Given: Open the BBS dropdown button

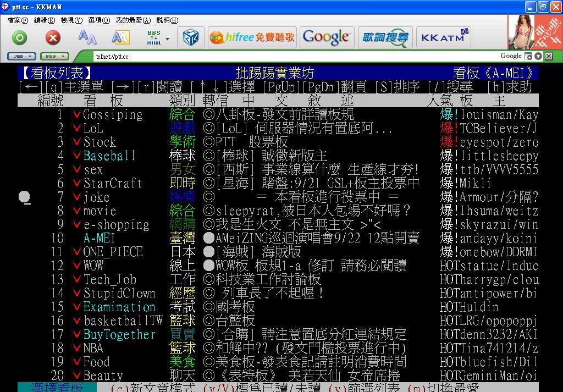Looking at the screenshot, I should point(54,57).
